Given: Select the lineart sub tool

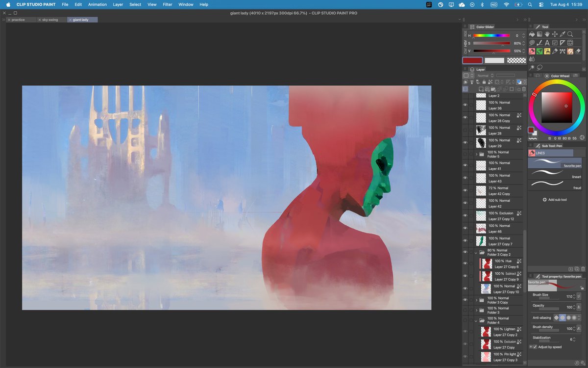Looking at the screenshot, I should [x=555, y=173].
